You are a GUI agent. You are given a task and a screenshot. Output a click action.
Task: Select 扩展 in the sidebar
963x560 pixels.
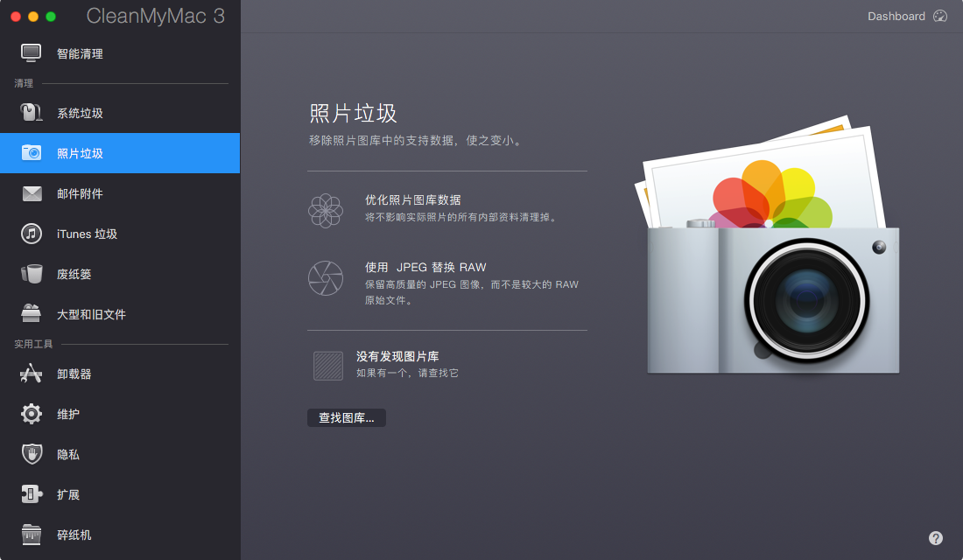pos(120,494)
